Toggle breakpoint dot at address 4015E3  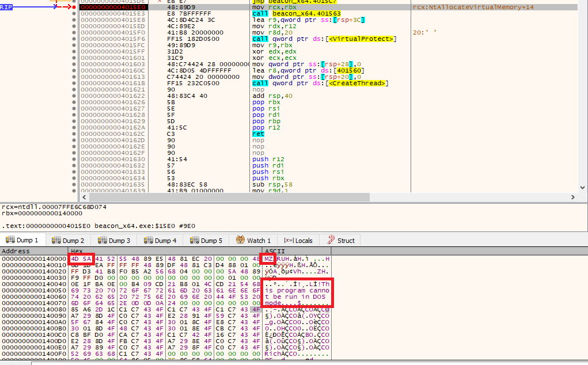coord(74,13)
